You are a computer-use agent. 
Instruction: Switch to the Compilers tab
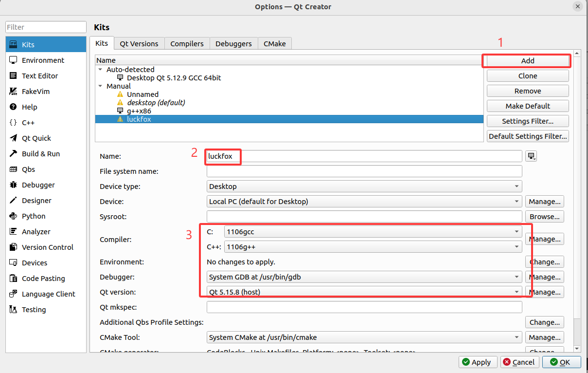click(x=187, y=44)
